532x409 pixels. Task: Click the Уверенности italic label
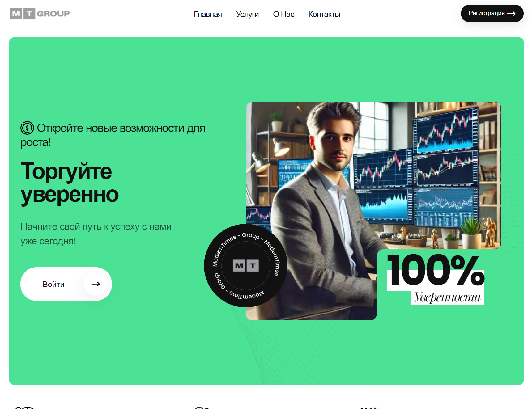pyautogui.click(x=447, y=297)
